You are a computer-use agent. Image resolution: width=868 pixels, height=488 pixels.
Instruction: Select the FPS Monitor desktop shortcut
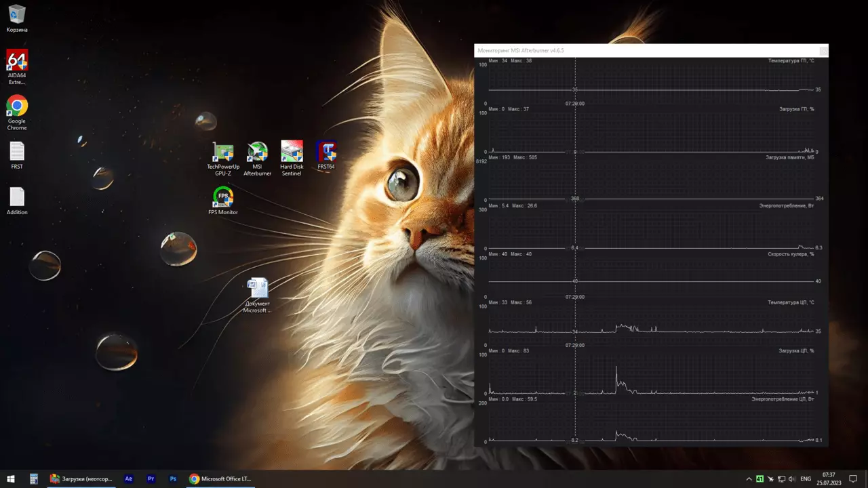coord(223,201)
